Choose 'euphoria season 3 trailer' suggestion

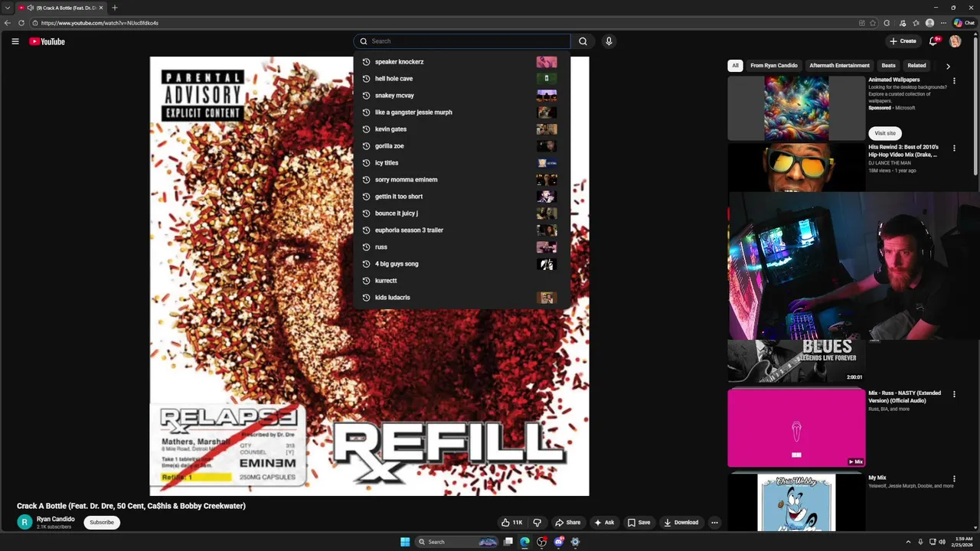click(x=462, y=230)
